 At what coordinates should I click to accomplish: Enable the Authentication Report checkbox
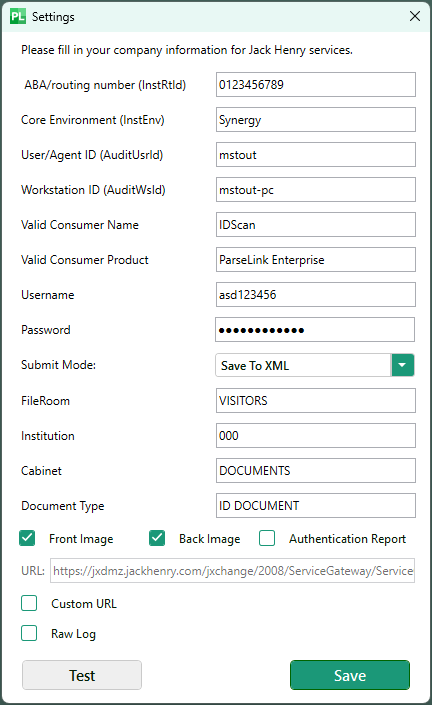point(267,538)
